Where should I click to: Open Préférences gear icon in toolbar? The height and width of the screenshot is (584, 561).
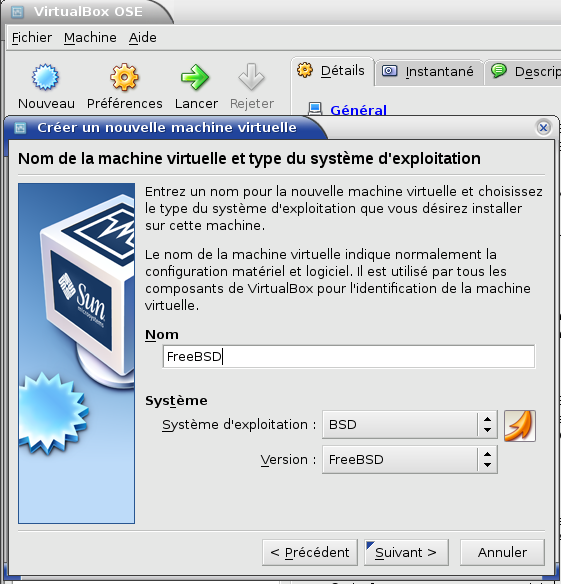click(124, 77)
